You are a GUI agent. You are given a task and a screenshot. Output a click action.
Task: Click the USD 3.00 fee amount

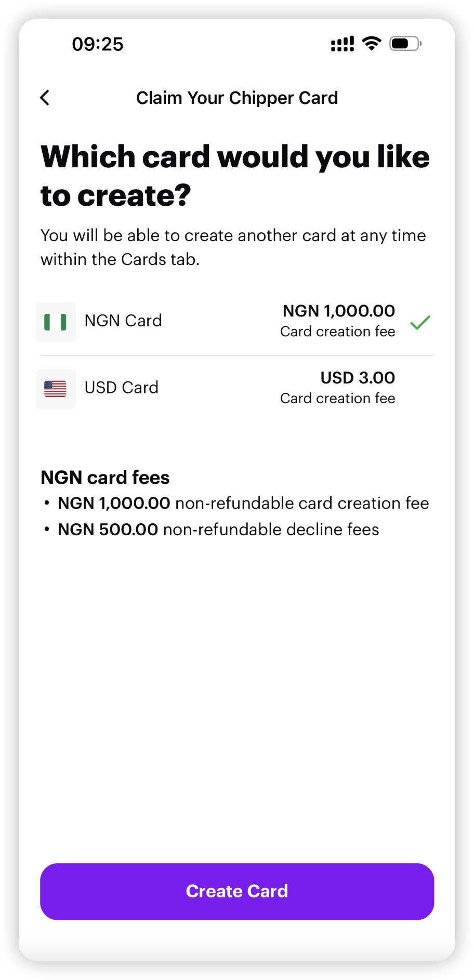(358, 378)
